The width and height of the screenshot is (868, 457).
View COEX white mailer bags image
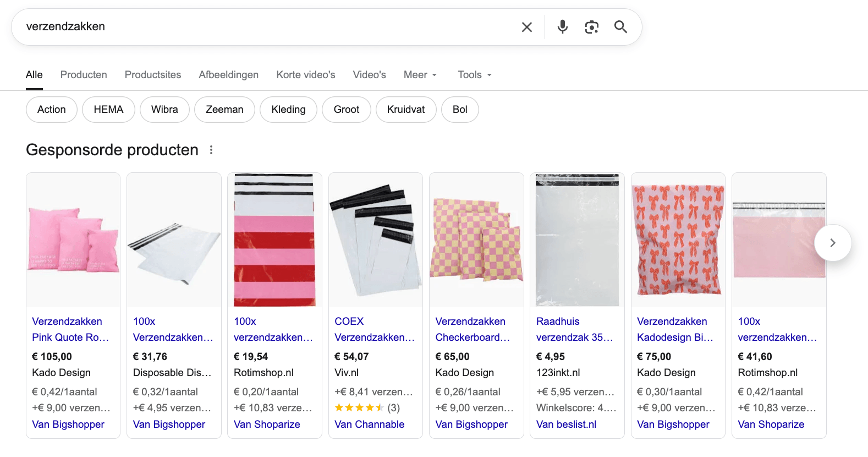point(376,240)
